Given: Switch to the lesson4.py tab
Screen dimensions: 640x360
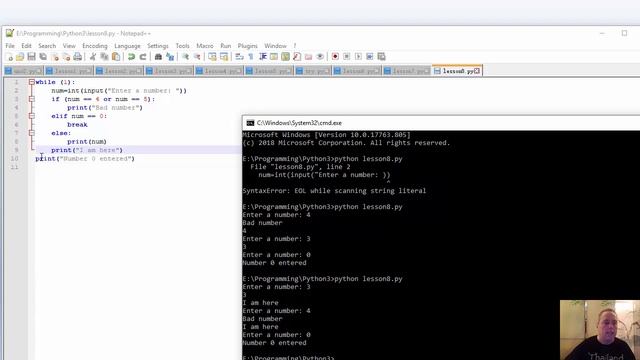Looking at the screenshot, I should point(219,71).
